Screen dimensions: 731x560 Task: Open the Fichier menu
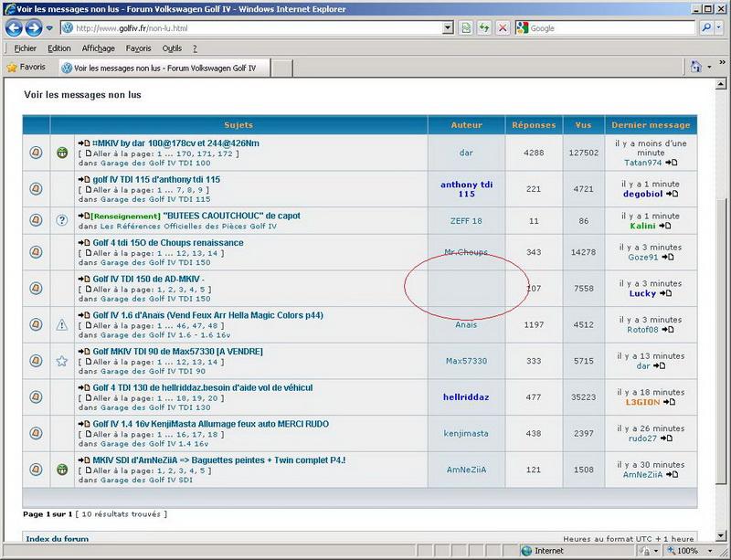point(26,48)
